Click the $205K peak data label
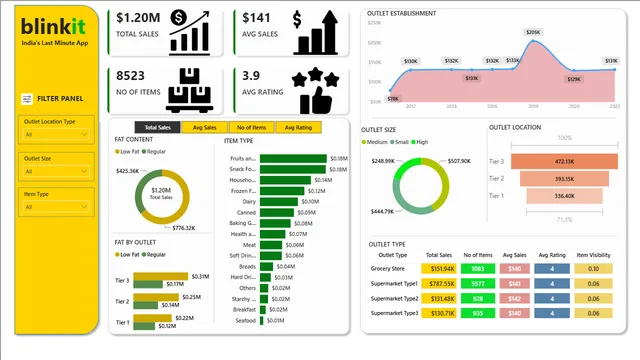640x360 pixels. tap(533, 32)
